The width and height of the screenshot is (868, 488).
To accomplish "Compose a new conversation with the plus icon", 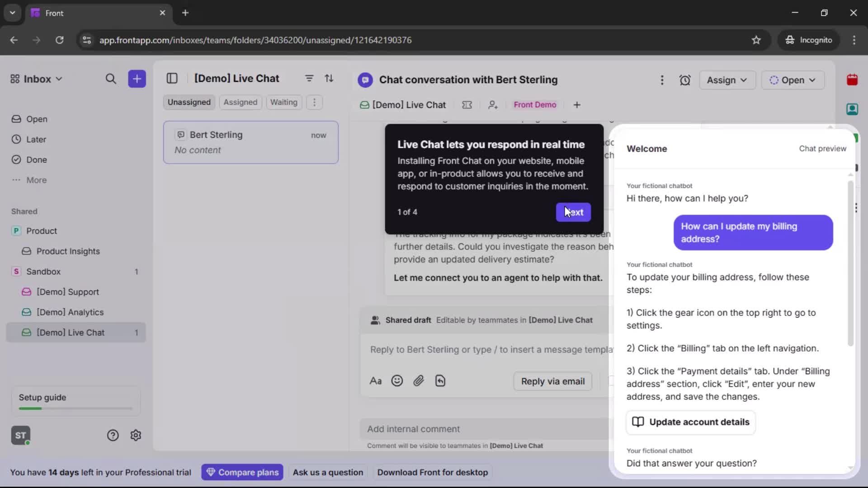I will click(x=137, y=79).
